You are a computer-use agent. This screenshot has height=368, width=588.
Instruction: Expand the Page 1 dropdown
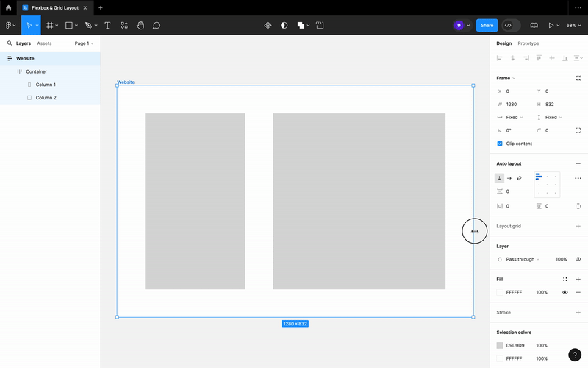pyautogui.click(x=84, y=43)
